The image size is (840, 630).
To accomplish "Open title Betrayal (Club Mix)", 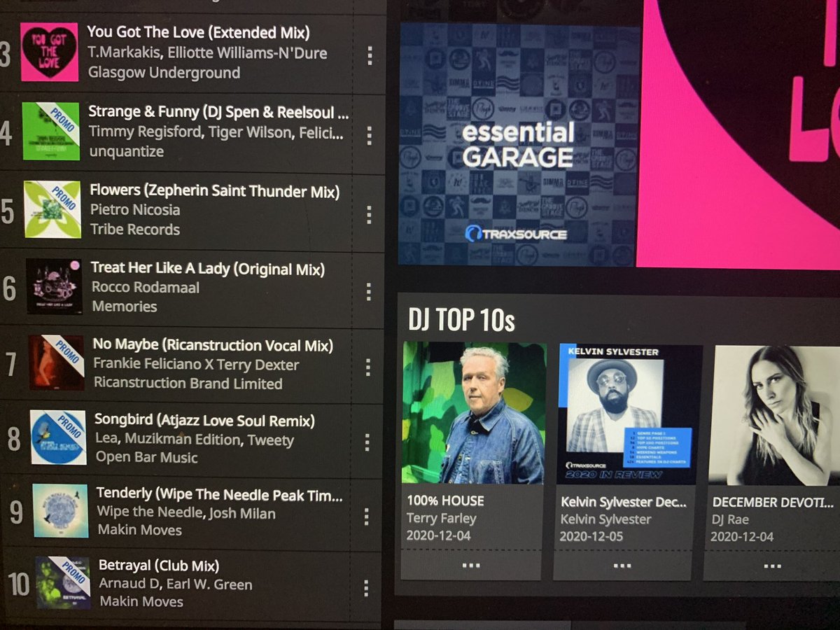I will coord(159,566).
